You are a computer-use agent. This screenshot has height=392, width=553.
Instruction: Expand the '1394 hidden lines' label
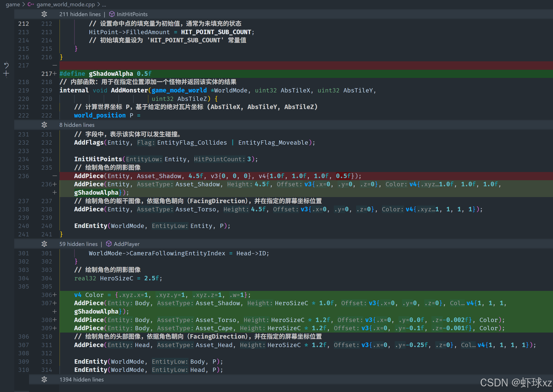point(81,379)
